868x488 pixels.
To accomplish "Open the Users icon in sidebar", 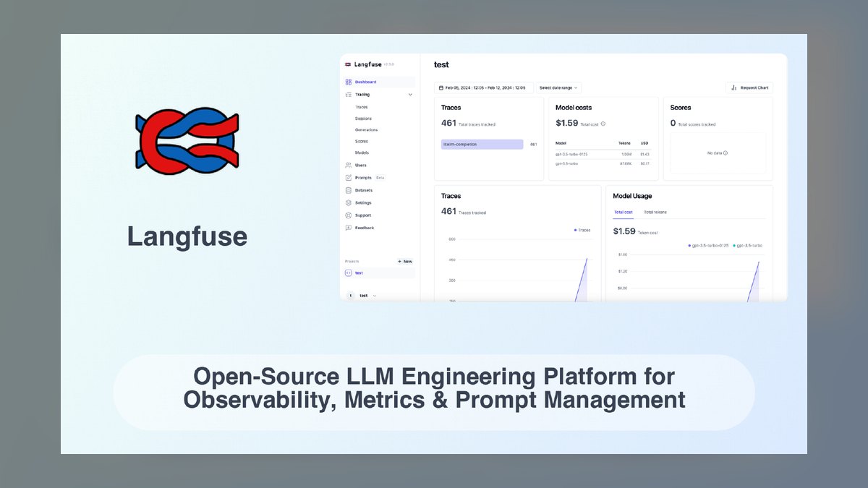I will (348, 166).
